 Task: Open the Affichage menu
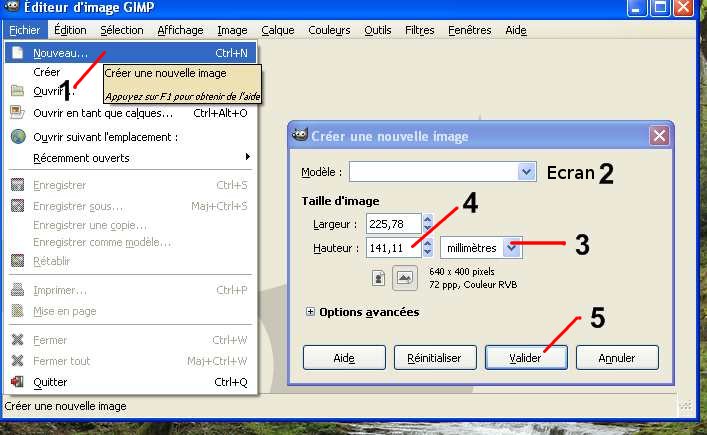coord(180,30)
